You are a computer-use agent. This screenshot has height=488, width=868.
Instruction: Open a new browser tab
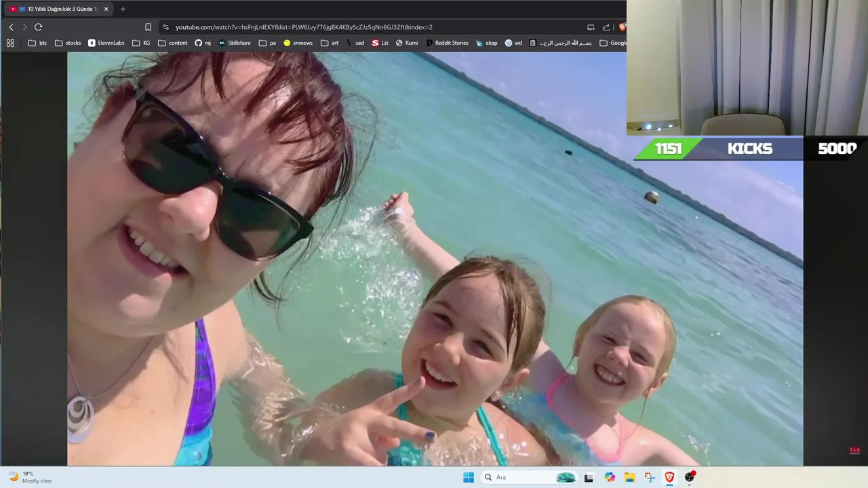(123, 9)
